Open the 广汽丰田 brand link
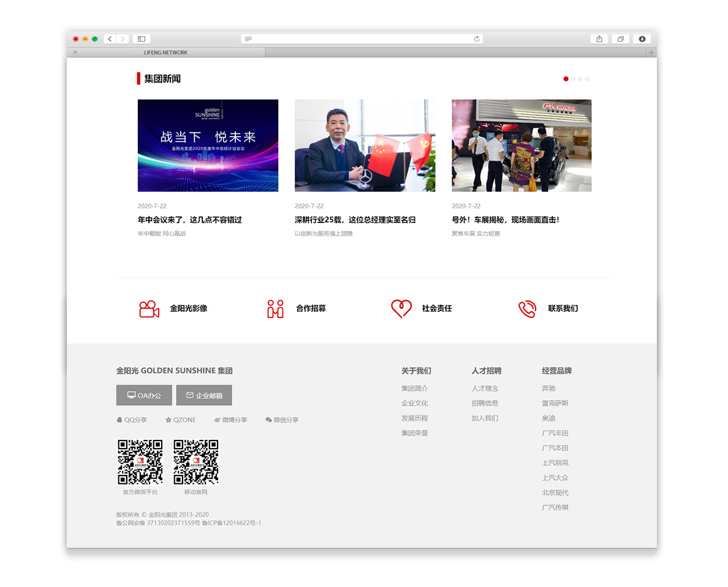The height and width of the screenshot is (587, 728). [x=555, y=433]
